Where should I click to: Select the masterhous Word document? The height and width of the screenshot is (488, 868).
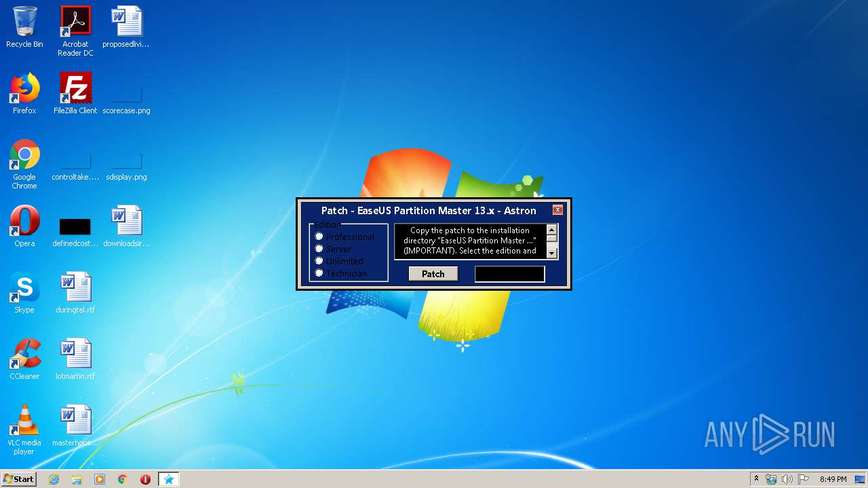tap(75, 426)
